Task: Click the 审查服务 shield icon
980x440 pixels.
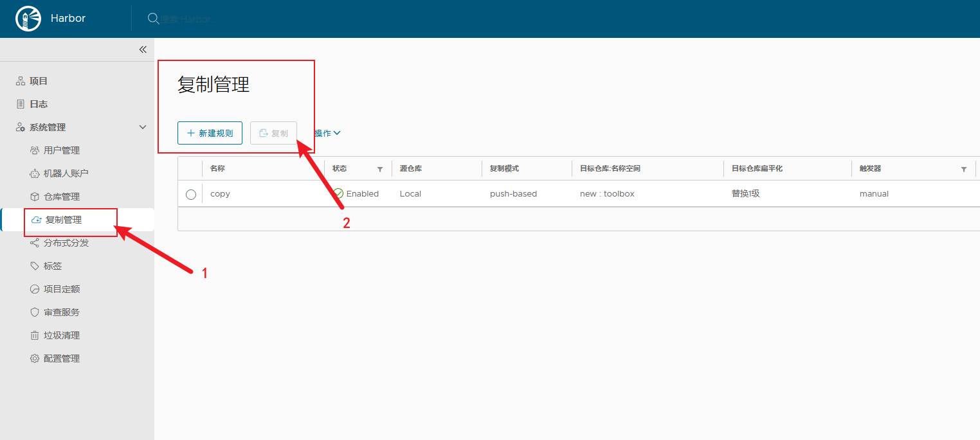Action: click(x=35, y=312)
